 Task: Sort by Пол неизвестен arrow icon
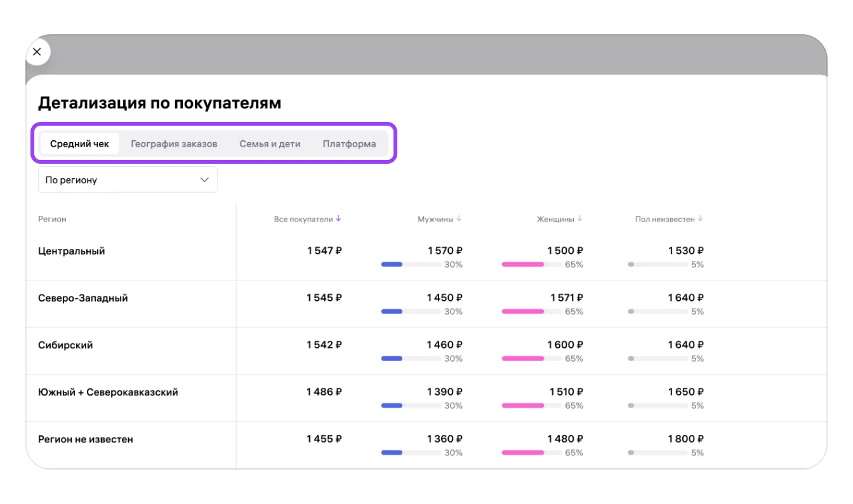[x=700, y=219]
